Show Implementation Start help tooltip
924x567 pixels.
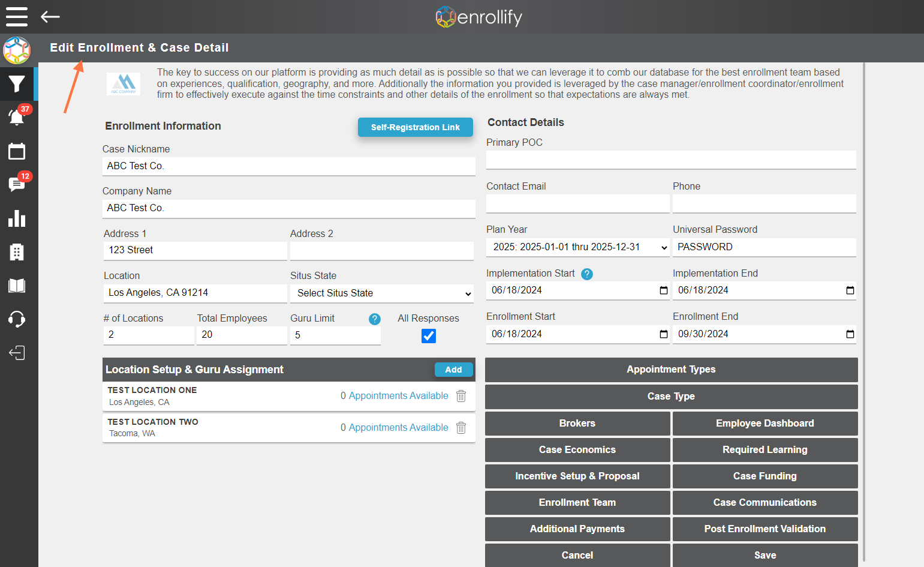point(587,274)
